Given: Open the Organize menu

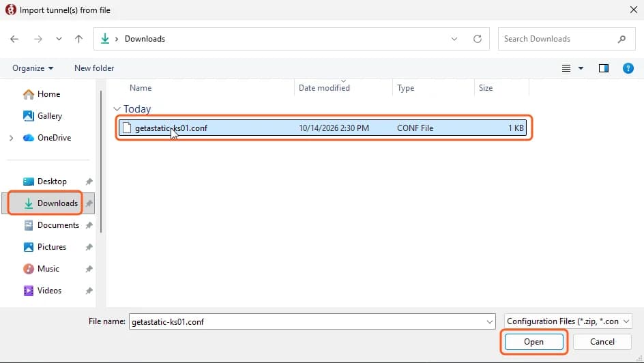Looking at the screenshot, I should [x=33, y=68].
